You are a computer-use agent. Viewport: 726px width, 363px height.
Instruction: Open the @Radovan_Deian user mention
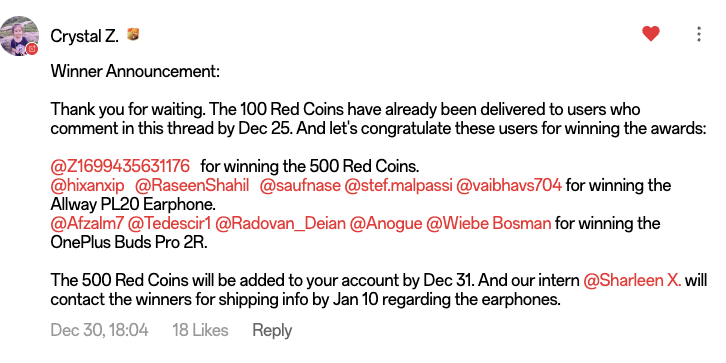pos(281,224)
